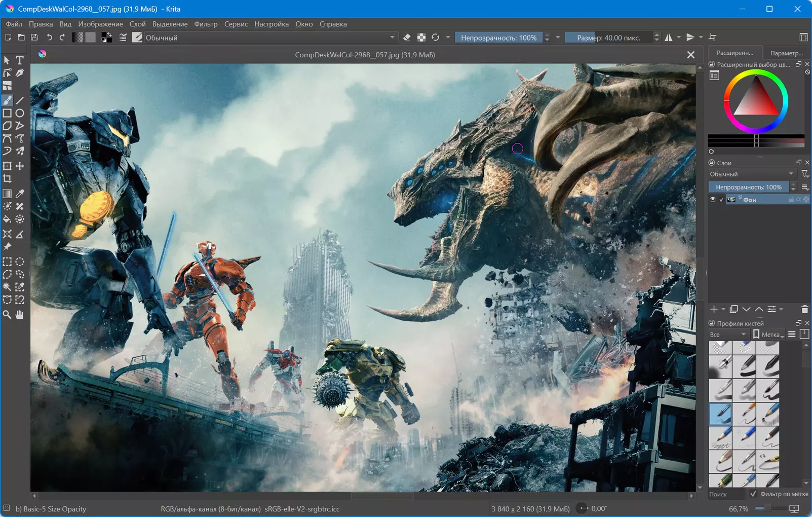Toggle Wrap Around mode icon
Screen dimensions: 812x517
coord(713,38)
